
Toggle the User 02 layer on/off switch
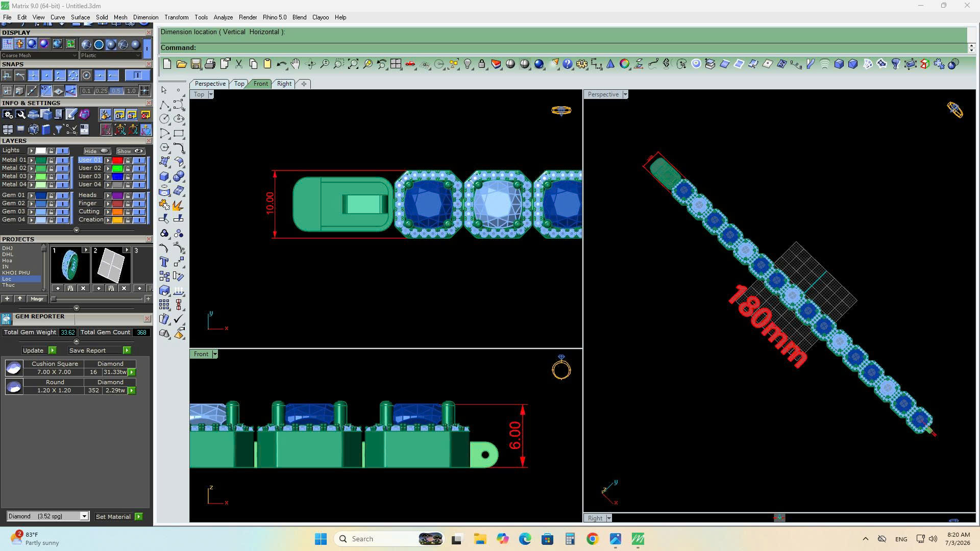tap(139, 168)
